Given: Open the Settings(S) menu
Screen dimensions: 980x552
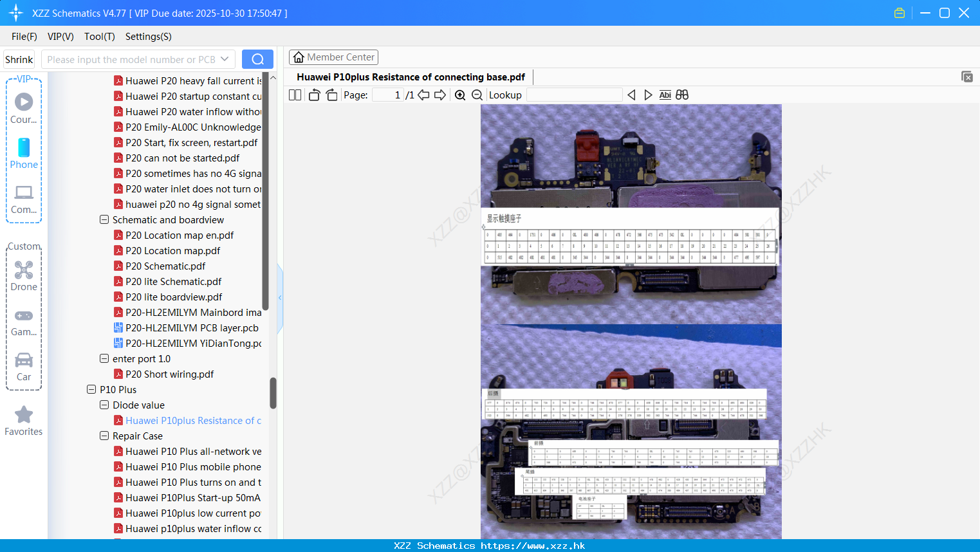Looking at the screenshot, I should pos(149,37).
